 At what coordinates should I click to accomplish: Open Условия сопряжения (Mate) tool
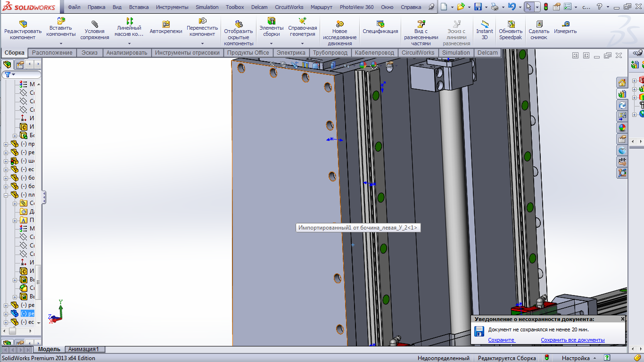[x=94, y=29]
